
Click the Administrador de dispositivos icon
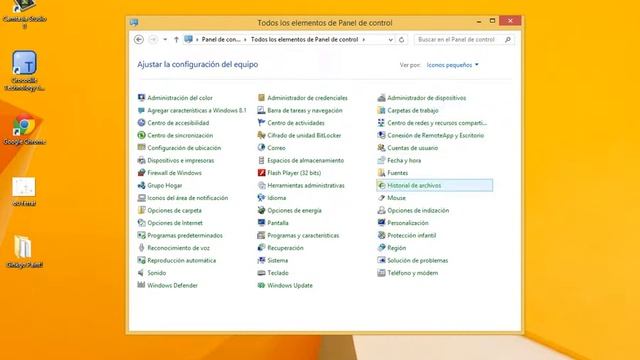(x=381, y=98)
